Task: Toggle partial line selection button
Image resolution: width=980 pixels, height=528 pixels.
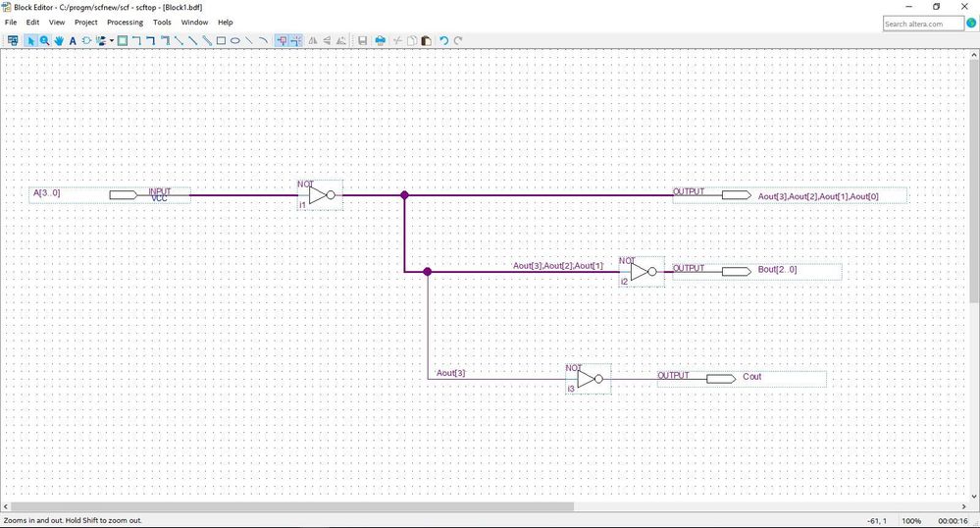Action: click(295, 40)
